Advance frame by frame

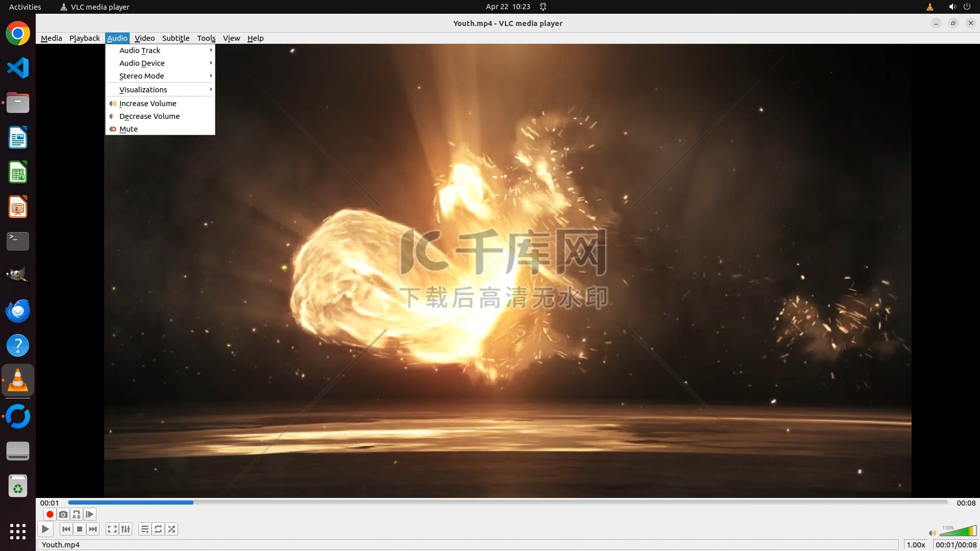tap(90, 514)
